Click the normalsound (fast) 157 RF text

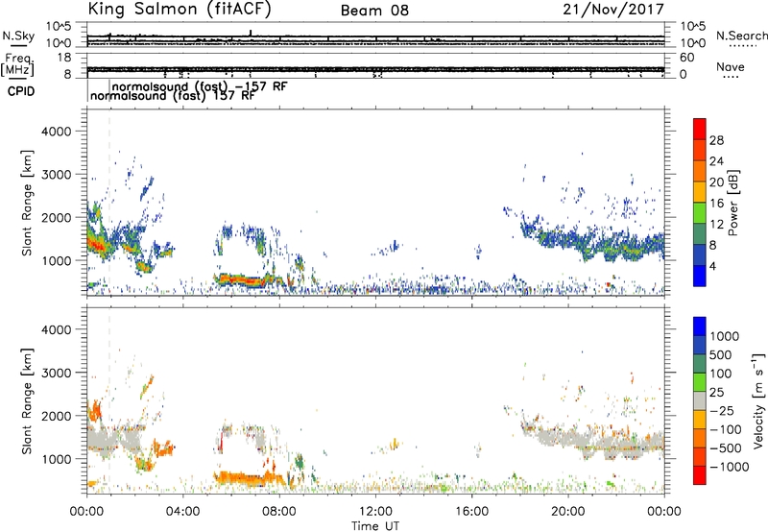173,95
